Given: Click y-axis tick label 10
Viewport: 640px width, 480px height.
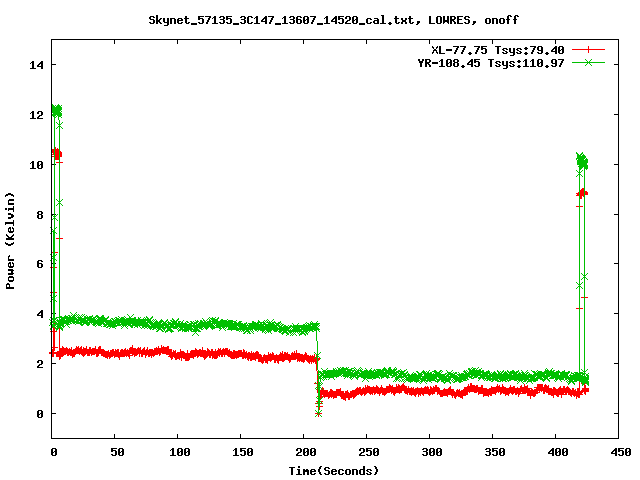Looking at the screenshot, I should pyautogui.click(x=36, y=164).
